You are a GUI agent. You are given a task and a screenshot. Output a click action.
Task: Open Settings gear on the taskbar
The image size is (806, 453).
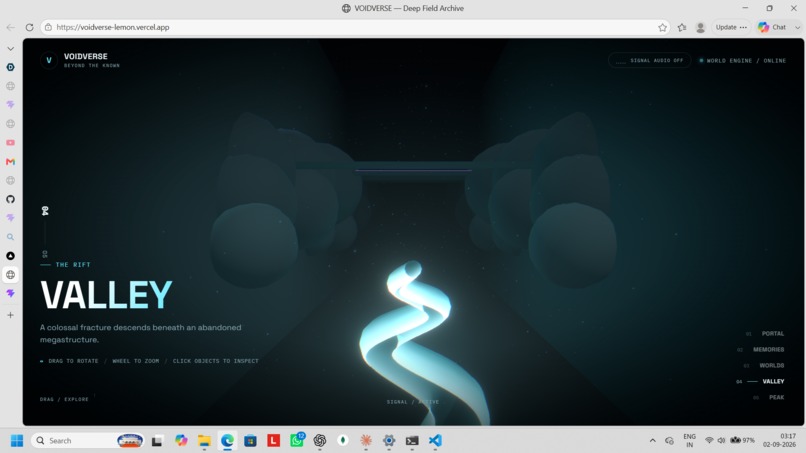(x=389, y=441)
